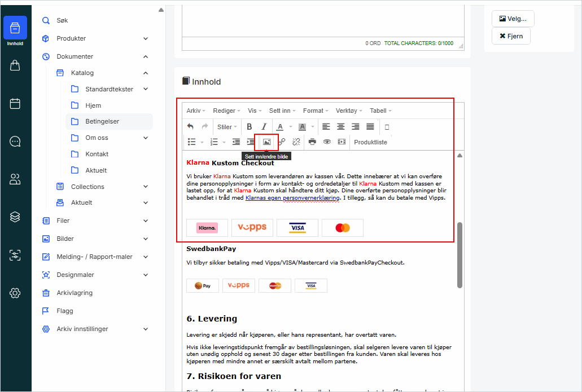Viewport: 582px width, 392px height.
Task: Open the Sett inn menu
Action: click(282, 111)
